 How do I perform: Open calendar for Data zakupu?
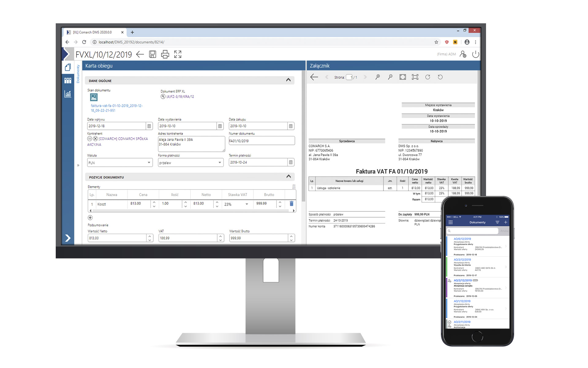(291, 126)
